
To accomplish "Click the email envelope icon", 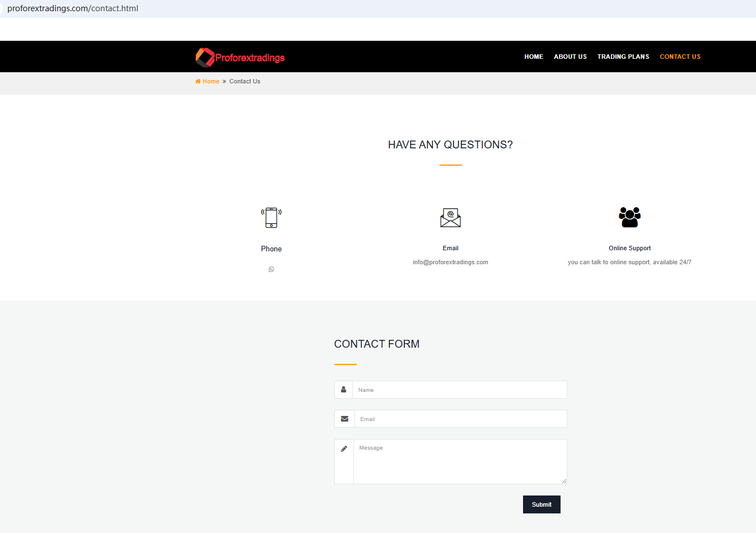I will coord(450,217).
